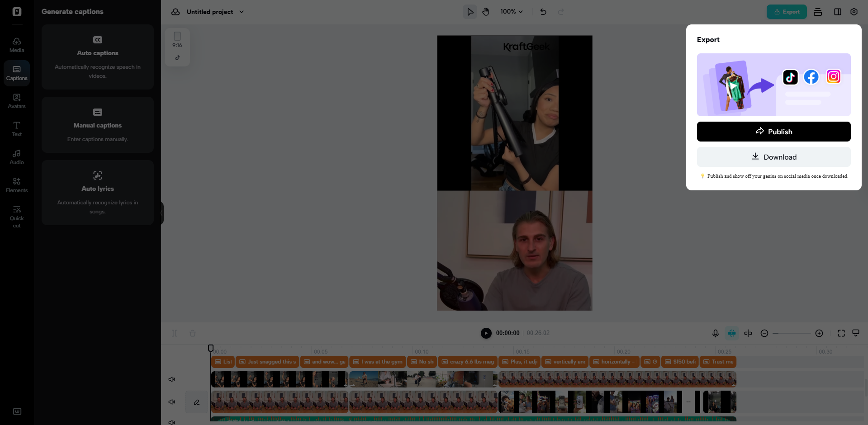The image size is (868, 425).
Task: Open the preview display dropdown near the timeline
Action: coord(856,333)
